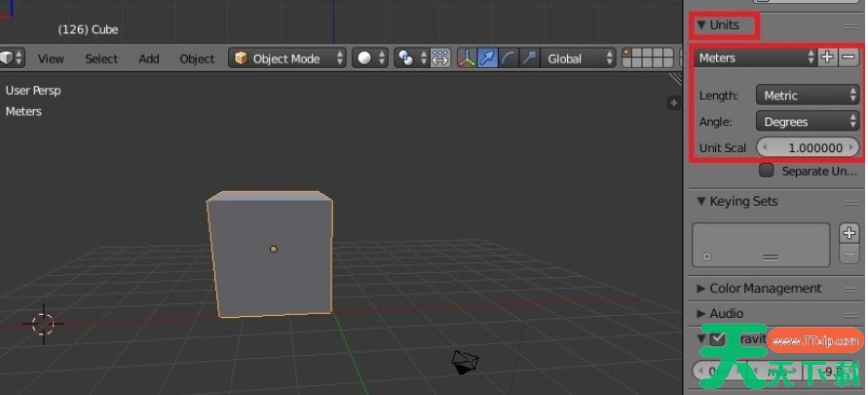
Task: Open the viewport shading selector
Action: [x=370, y=59]
